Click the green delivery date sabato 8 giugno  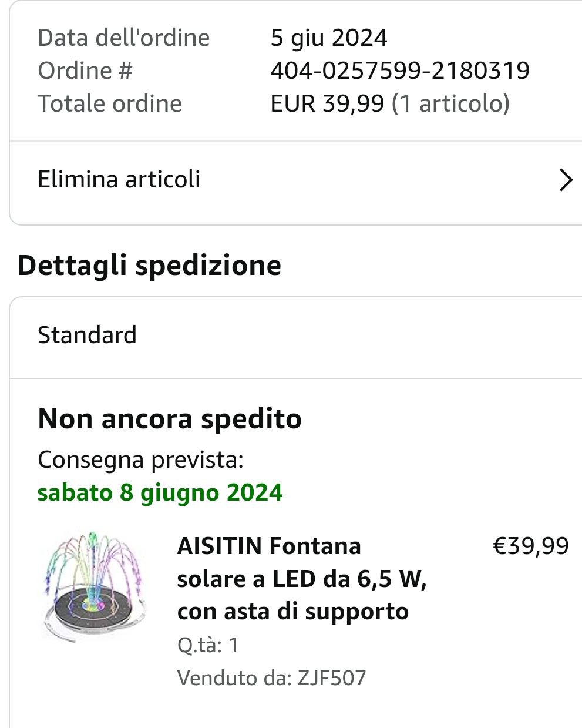coord(160,492)
